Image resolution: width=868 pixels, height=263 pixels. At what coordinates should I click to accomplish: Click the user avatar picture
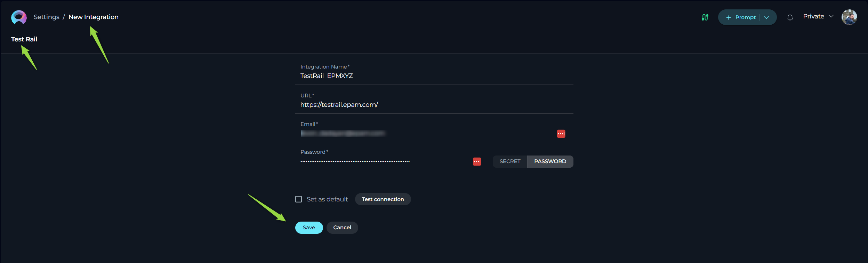(849, 17)
